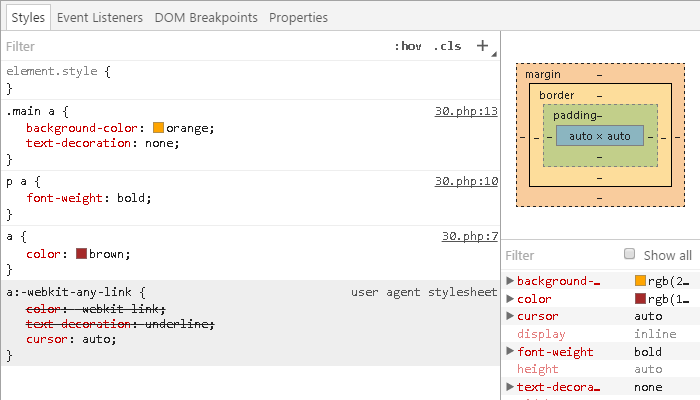The width and height of the screenshot is (700, 400).
Task: Open the 30.php:13 source link
Action: point(465,111)
